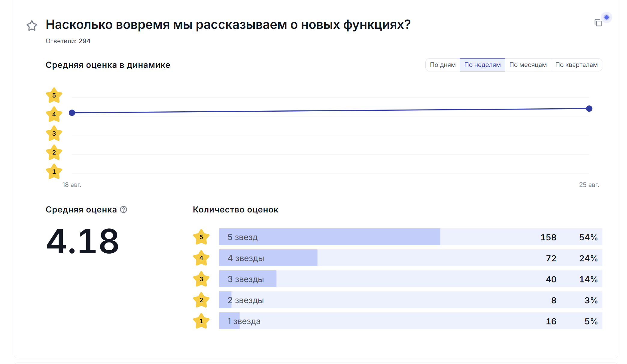Switch chart to По месяцам
This screenshot has width=627, height=364.
click(528, 65)
